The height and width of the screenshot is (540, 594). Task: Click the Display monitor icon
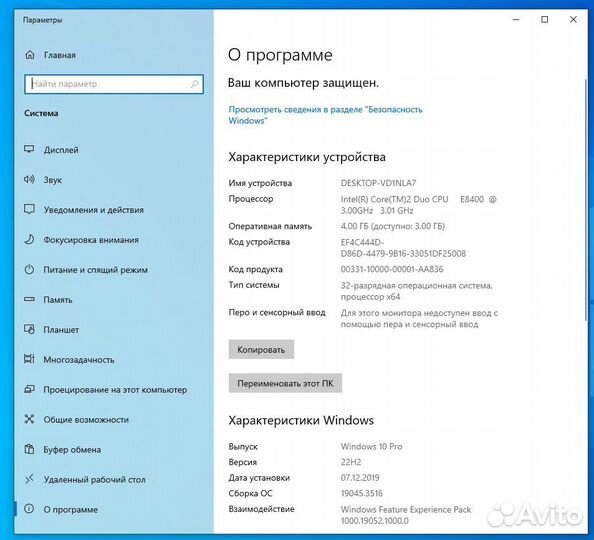pyautogui.click(x=29, y=149)
